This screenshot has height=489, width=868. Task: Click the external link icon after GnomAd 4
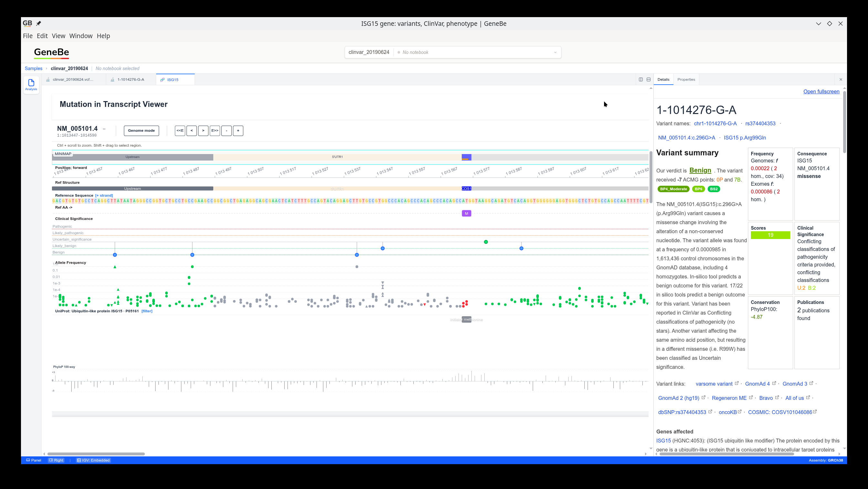774,383
